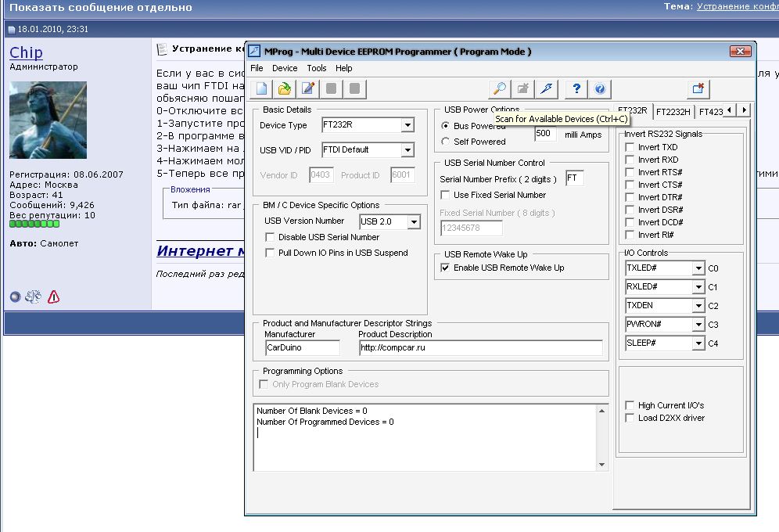The image size is (779, 532).
Task: Click the New template toolbar icon
Action: pyautogui.click(x=261, y=89)
